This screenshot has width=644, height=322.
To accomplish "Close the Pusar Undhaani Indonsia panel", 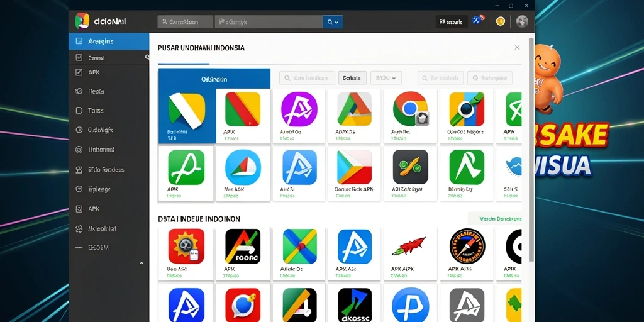I will [517, 48].
